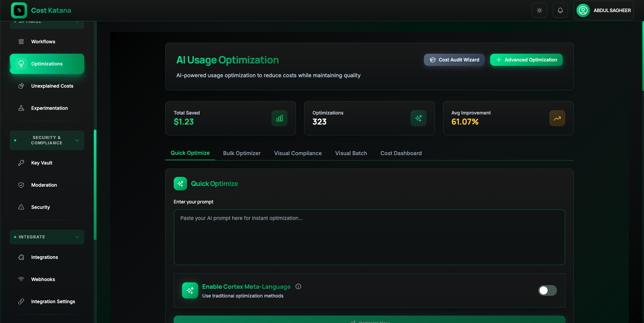Click the Quick Optimize sparkle header icon
The height and width of the screenshot is (323, 644).
(180, 184)
